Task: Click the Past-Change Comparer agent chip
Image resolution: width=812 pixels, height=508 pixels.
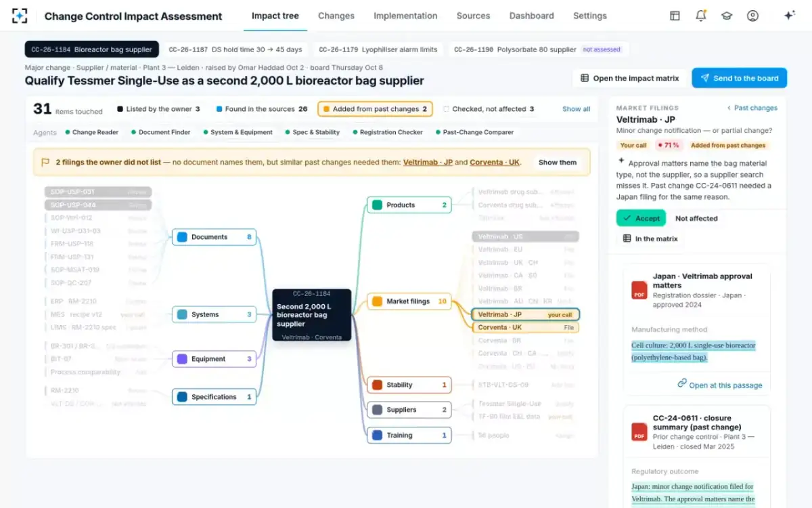Action: [x=474, y=132]
